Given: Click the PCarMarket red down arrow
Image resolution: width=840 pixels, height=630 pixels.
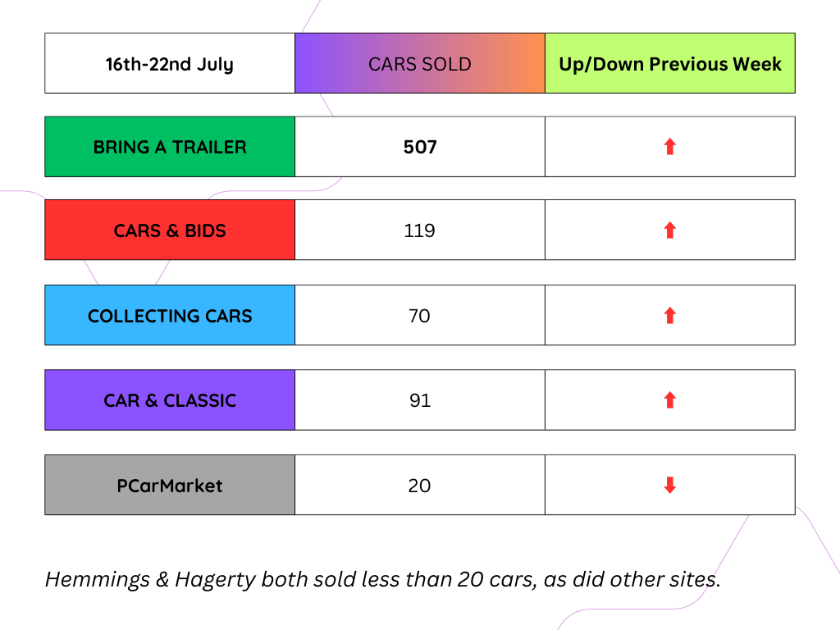Looking at the screenshot, I should click(x=669, y=485).
